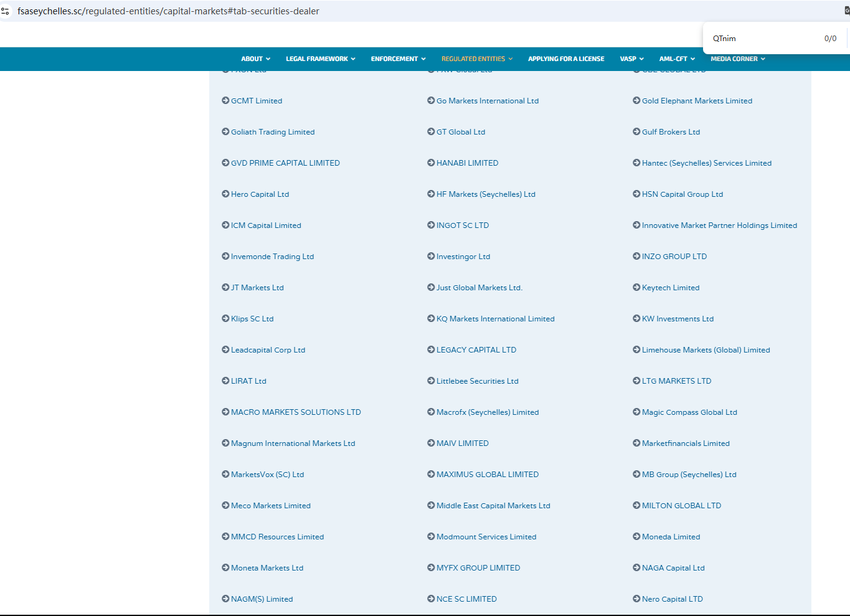Click the arrow icon beside GCMT Limited

point(225,100)
